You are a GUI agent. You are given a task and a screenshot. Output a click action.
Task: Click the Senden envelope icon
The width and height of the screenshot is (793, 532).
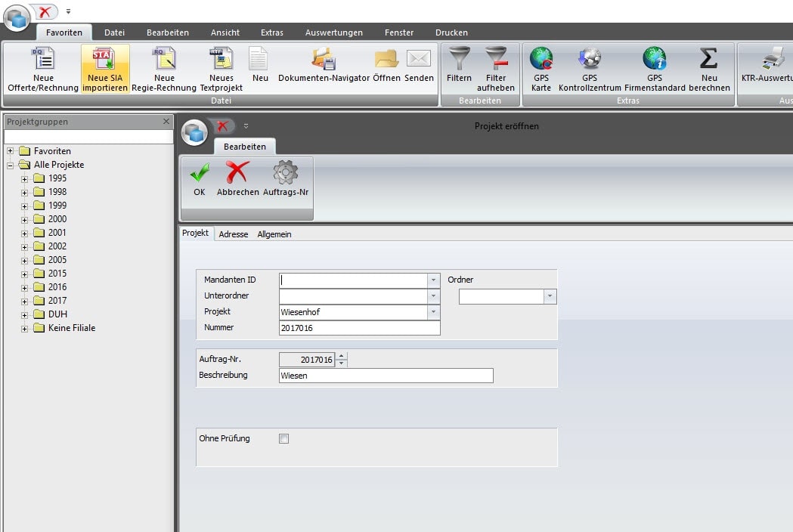pos(419,64)
